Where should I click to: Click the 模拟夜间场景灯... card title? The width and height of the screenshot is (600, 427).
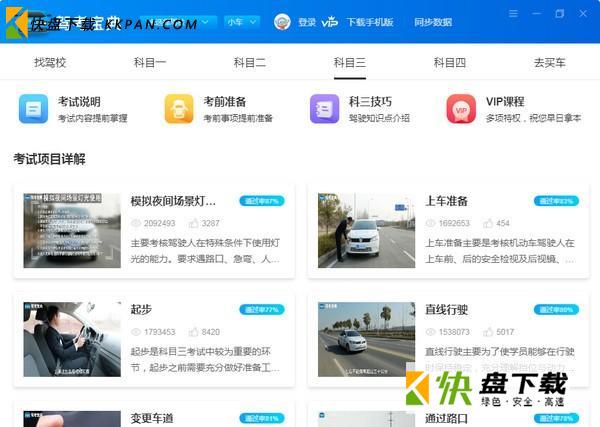coord(173,201)
